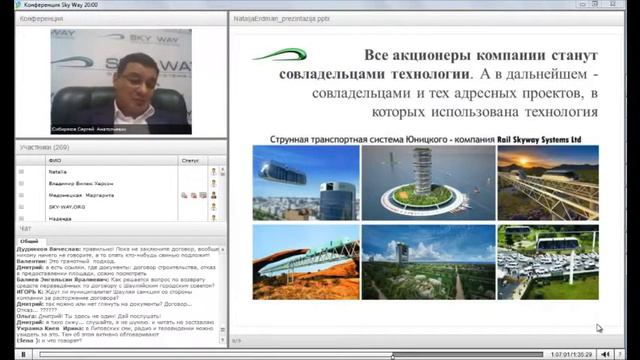Image resolution: width=640 pixels, height=360 pixels.
Task: Click the Статус column header
Action: (190, 160)
